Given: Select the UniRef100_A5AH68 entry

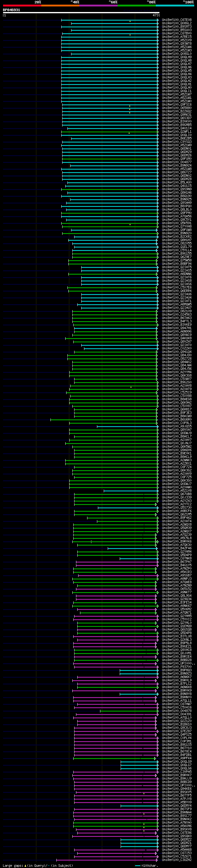Looking at the screenshot, I should tap(177, 850).
